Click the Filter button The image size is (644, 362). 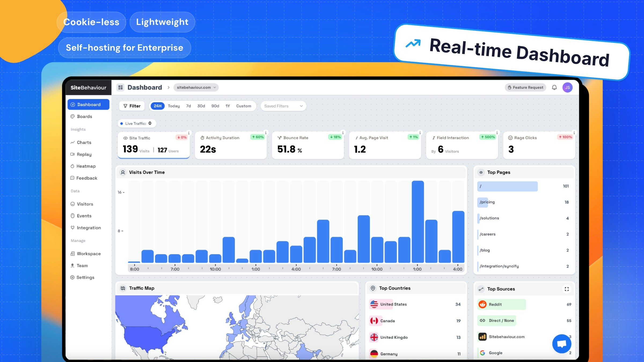pyautogui.click(x=132, y=106)
